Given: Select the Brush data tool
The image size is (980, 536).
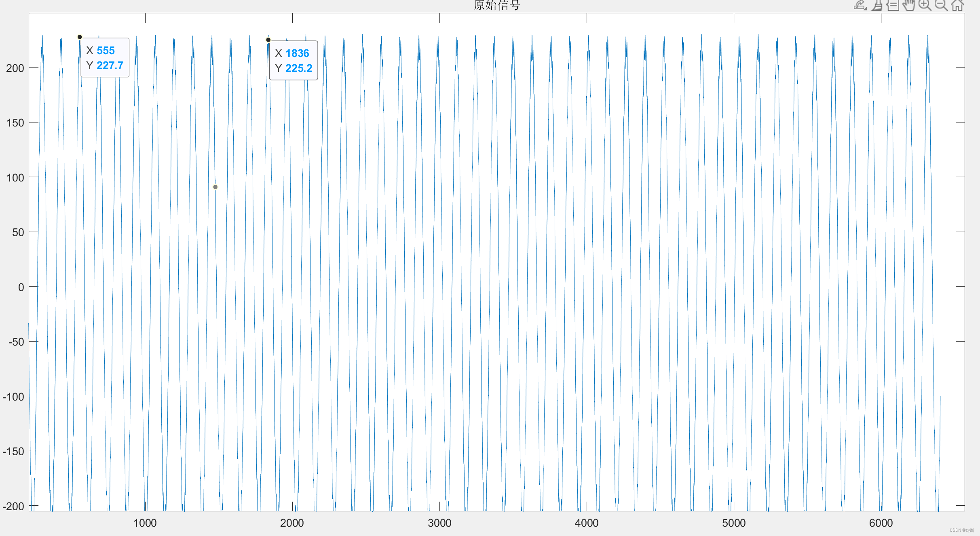Looking at the screenshot, I should click(x=877, y=5).
